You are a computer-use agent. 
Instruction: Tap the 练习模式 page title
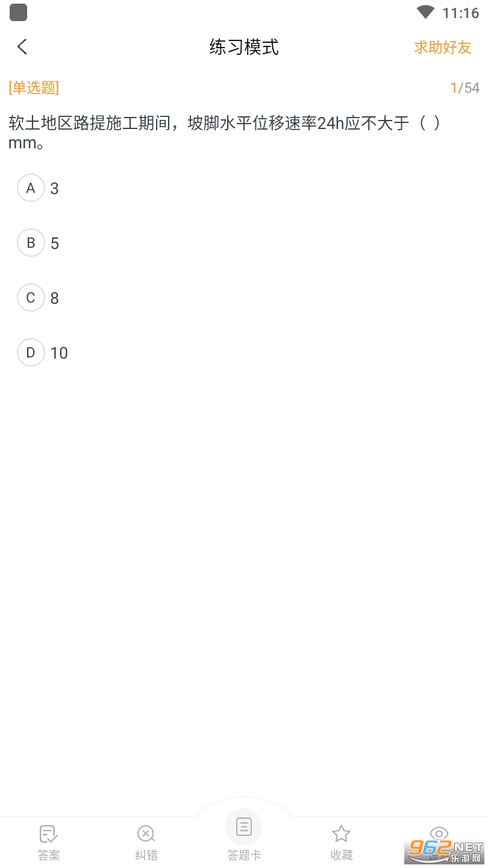(244, 47)
